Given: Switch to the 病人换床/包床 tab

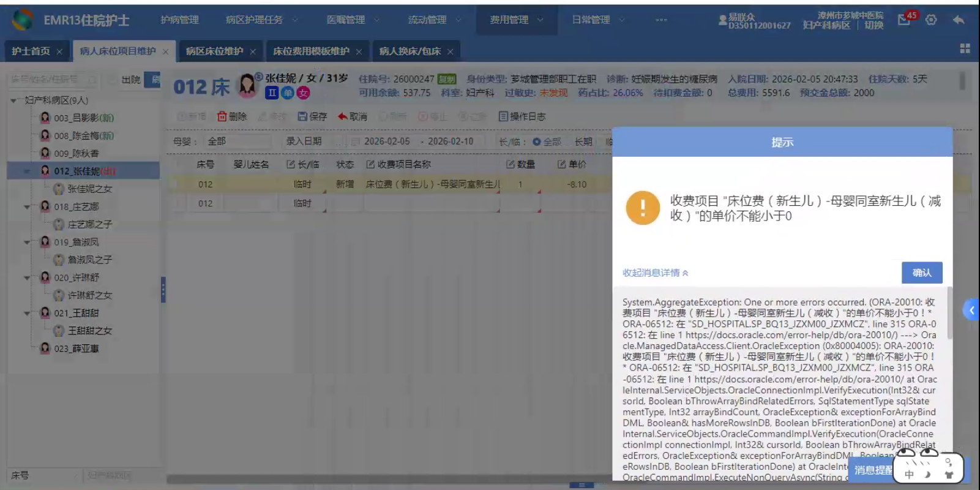Looking at the screenshot, I should tap(410, 51).
